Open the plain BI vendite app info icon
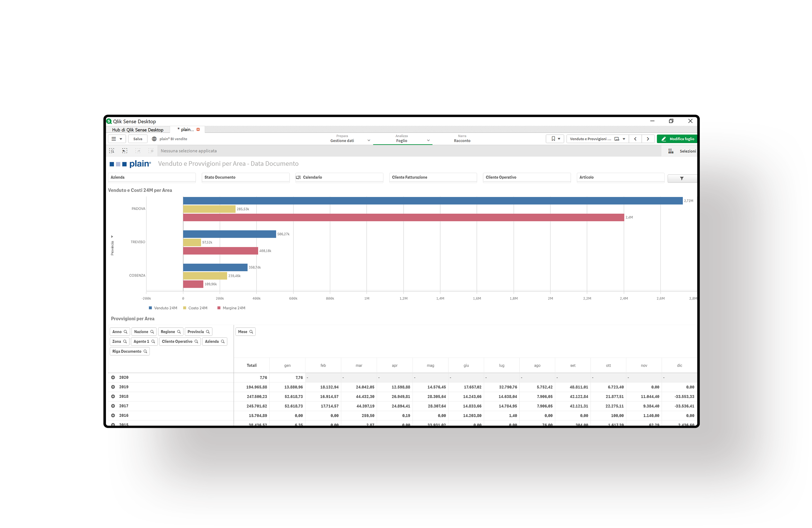Viewport: 812px width, 528px height. (x=154, y=139)
